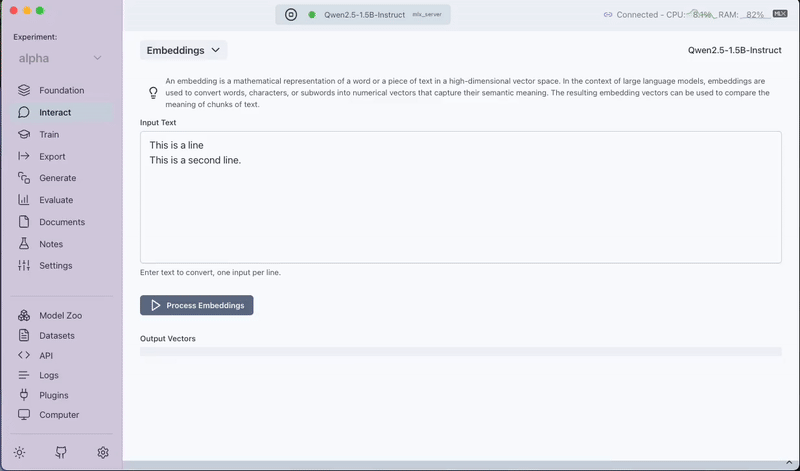Click the Train graduation cap icon
Image resolution: width=800 pixels, height=471 pixels.
(x=24, y=134)
